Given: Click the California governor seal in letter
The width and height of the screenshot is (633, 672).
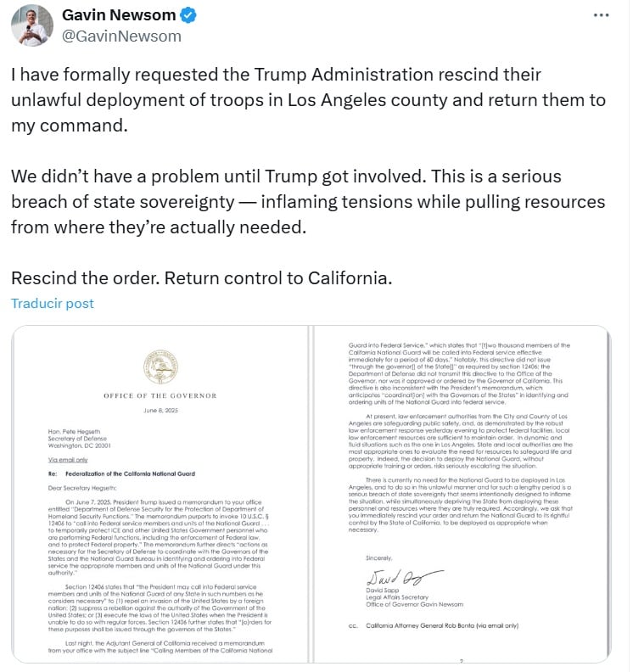Looking at the screenshot, I should coord(160,367).
